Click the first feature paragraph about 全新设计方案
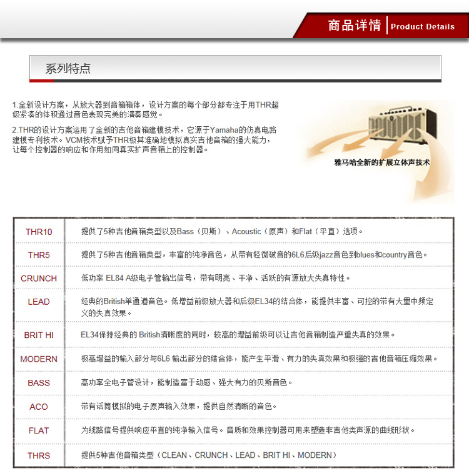The height and width of the screenshot is (476, 469). point(145,109)
